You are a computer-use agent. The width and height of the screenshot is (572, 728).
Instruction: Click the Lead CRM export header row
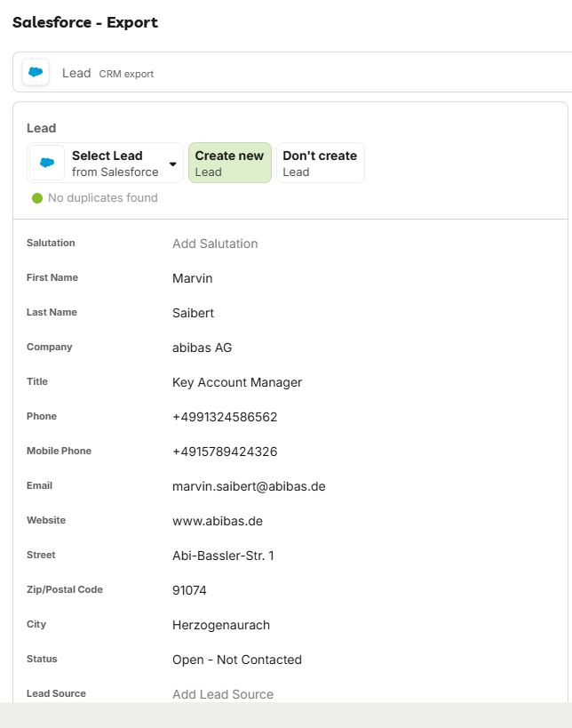coord(292,72)
